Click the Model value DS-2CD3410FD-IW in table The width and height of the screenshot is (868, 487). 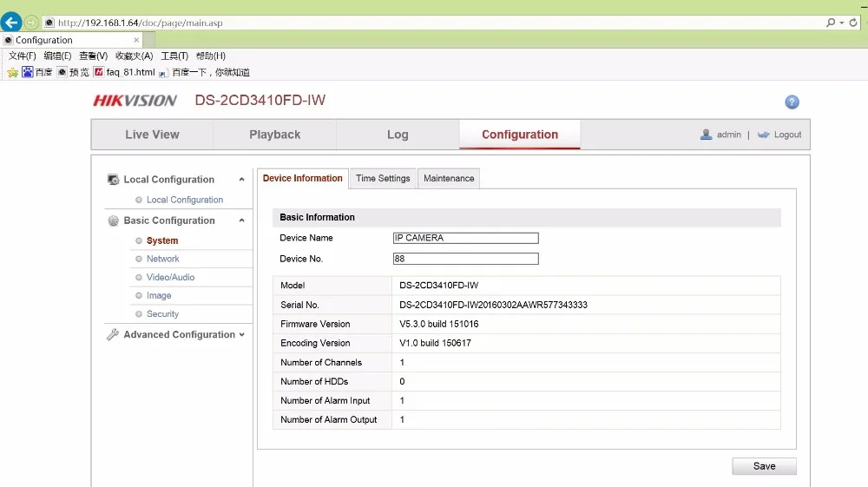(x=439, y=286)
